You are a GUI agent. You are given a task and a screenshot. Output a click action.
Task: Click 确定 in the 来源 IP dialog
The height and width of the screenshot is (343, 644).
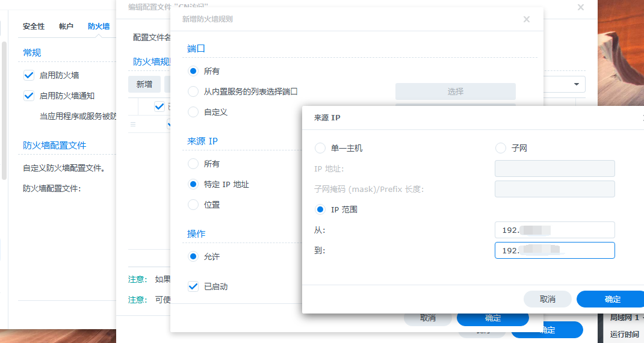coord(612,299)
